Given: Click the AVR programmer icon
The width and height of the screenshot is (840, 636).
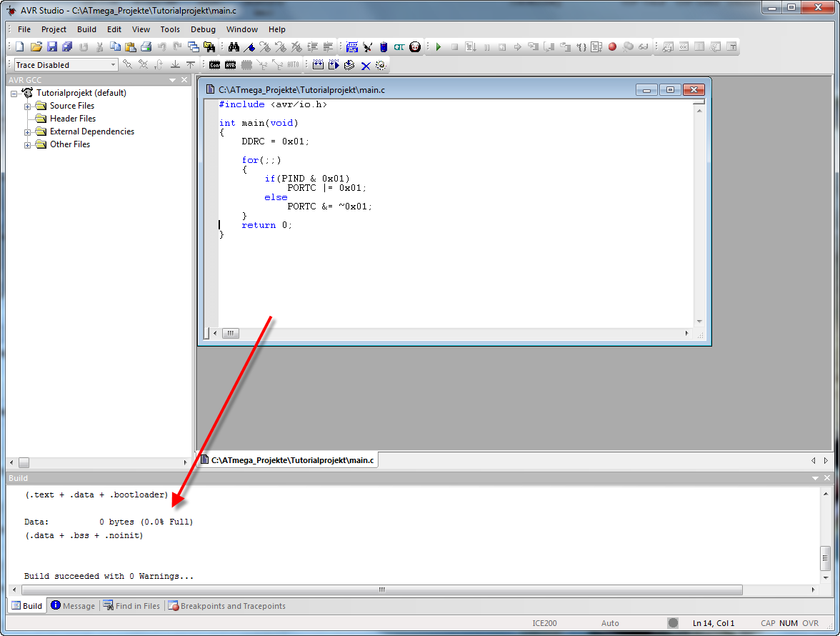Looking at the screenshot, I should (x=230, y=65).
